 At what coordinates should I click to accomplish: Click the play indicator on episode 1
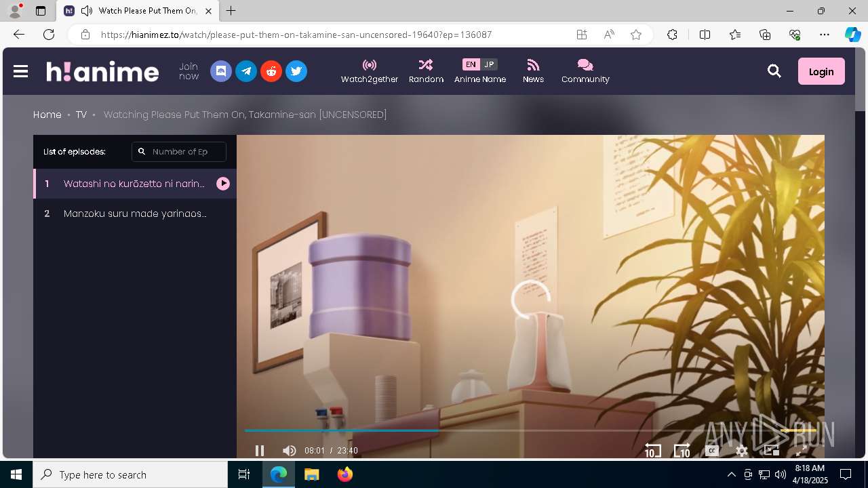pos(223,184)
